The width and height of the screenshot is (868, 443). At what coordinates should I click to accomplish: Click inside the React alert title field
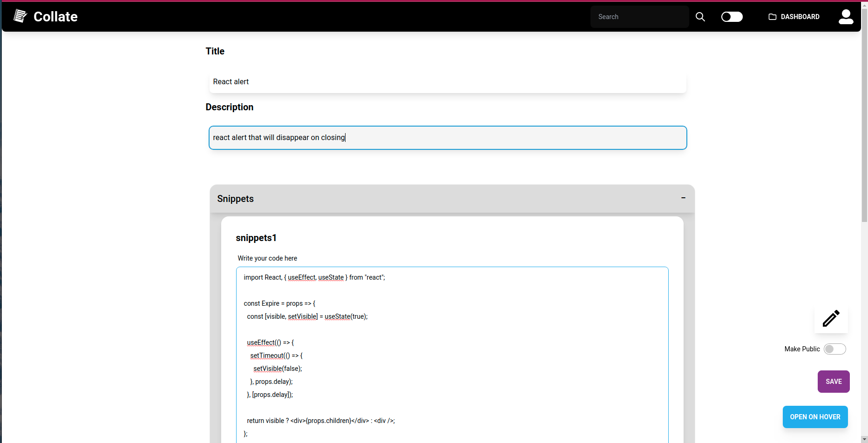(x=447, y=82)
